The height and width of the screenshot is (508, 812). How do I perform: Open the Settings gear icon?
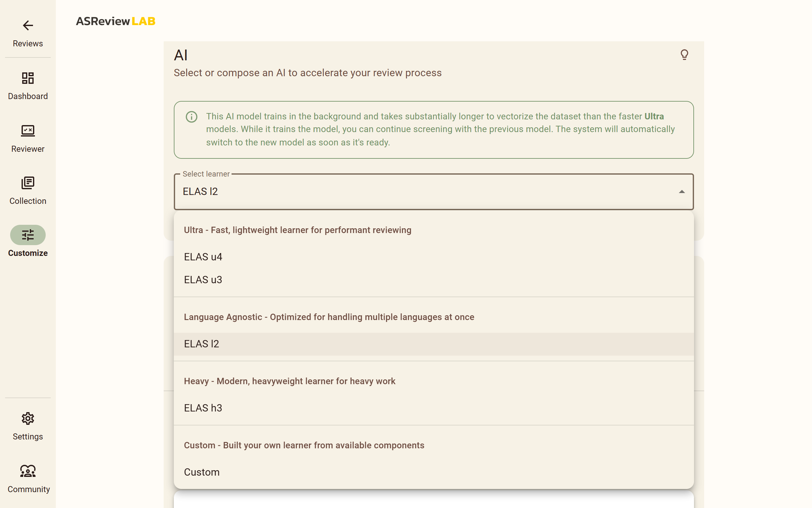click(x=28, y=419)
